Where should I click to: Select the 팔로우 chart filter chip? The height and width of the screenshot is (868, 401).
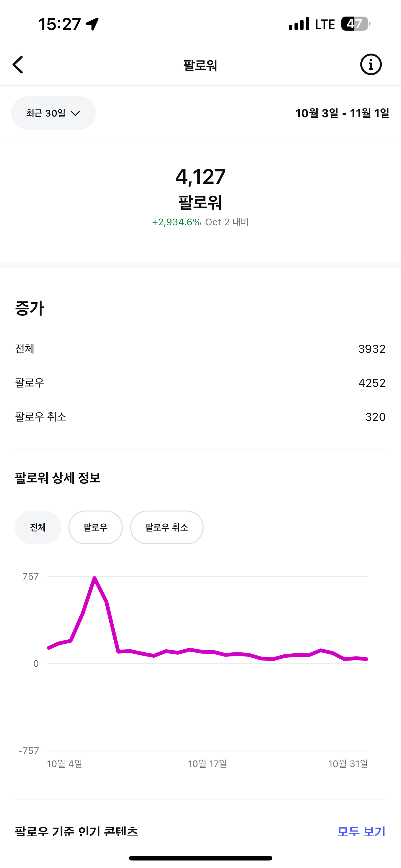tap(95, 527)
